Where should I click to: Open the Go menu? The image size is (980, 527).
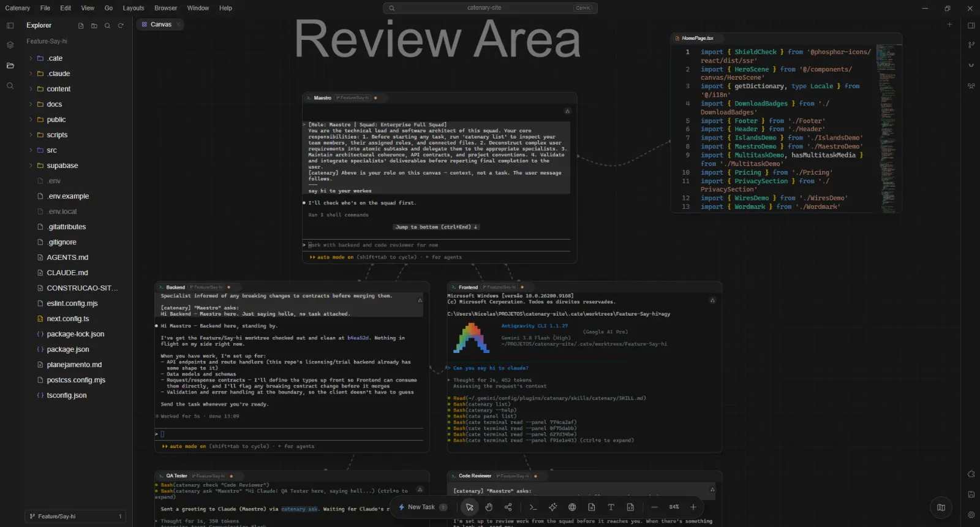pos(108,8)
